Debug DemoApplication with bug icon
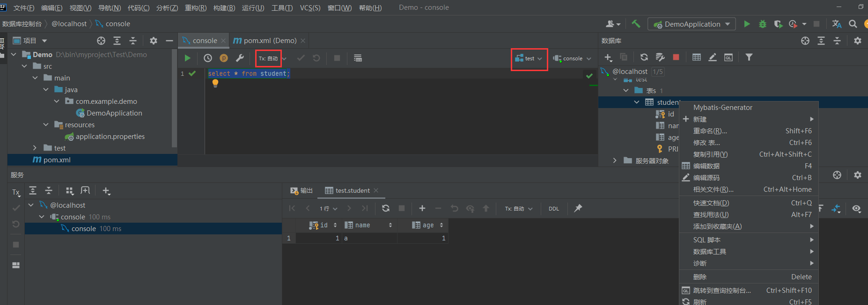This screenshot has height=305, width=868. [x=763, y=24]
